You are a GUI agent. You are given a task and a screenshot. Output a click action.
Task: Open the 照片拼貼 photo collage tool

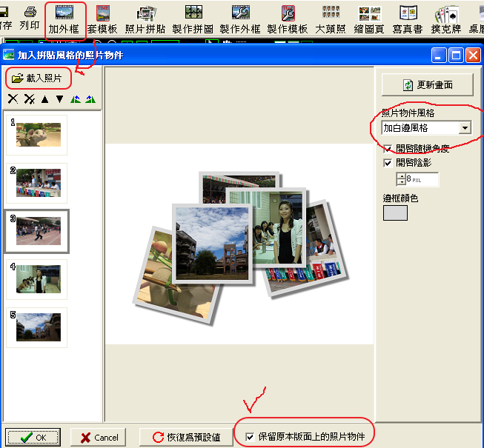[x=145, y=19]
